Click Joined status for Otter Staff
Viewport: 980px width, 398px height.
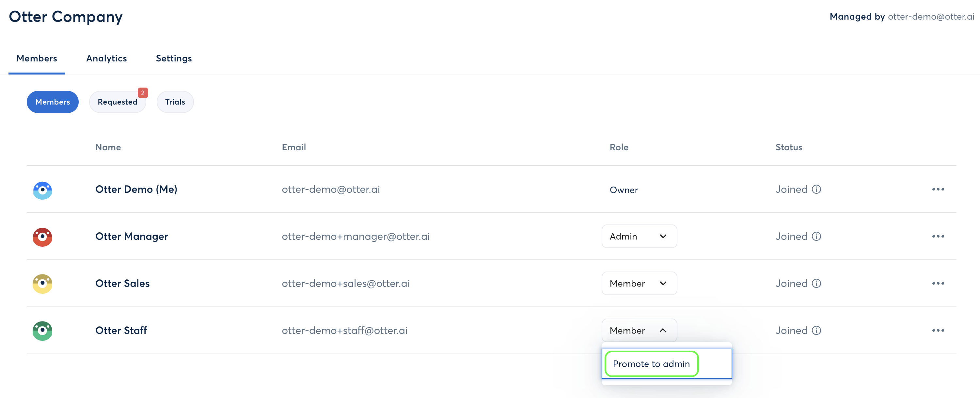click(x=791, y=330)
